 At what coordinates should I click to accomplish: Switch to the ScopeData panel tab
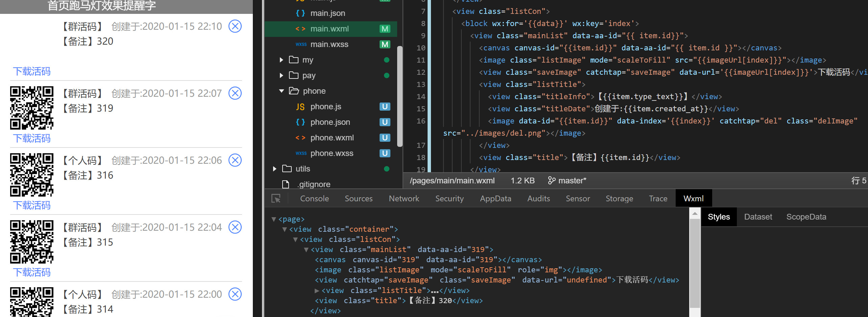[806, 217]
